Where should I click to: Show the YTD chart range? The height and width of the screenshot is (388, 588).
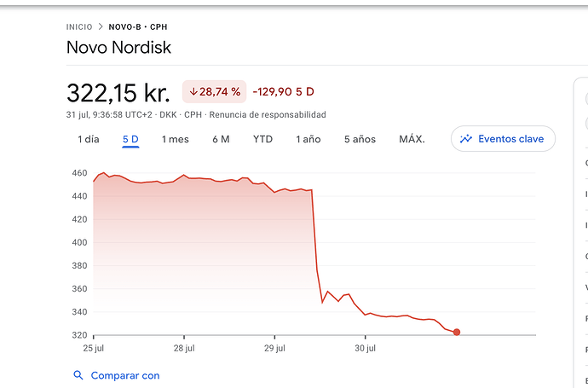click(x=262, y=139)
